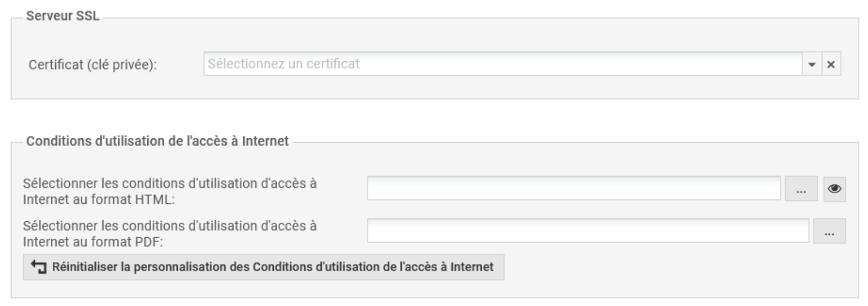Image resolution: width=868 pixels, height=306 pixels.
Task: Click the 'Sélectionnez un certificat' combo box
Action: [502, 64]
